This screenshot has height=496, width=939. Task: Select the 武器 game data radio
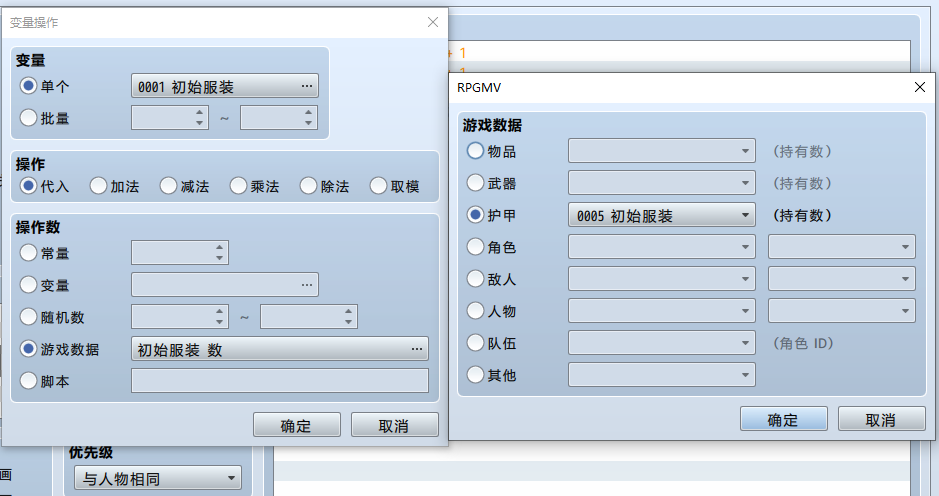[x=475, y=183]
